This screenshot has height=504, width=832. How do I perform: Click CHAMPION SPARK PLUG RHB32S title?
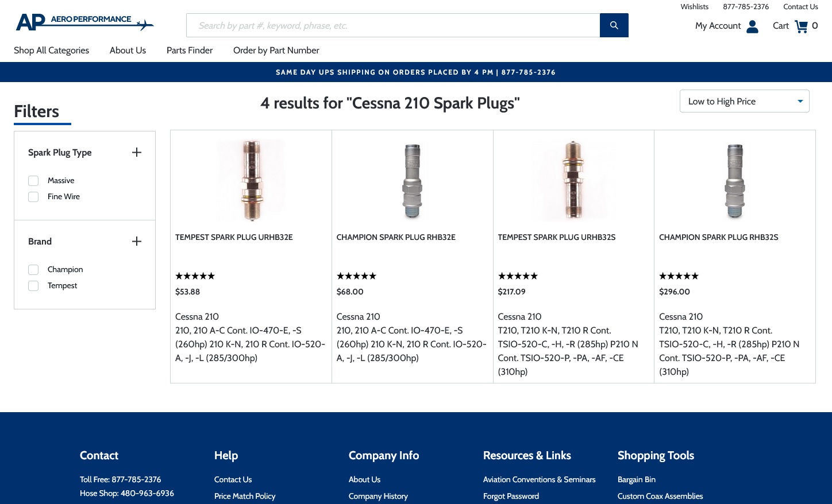[719, 237]
